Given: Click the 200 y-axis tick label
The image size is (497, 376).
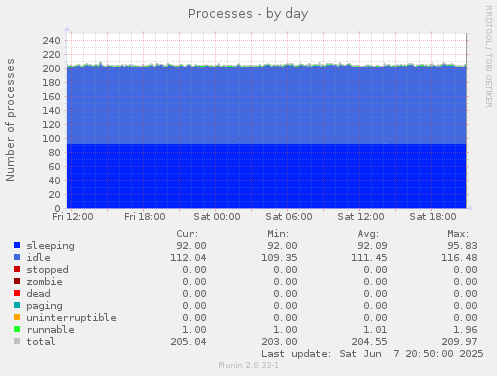Looking at the screenshot, I should tap(51, 69).
